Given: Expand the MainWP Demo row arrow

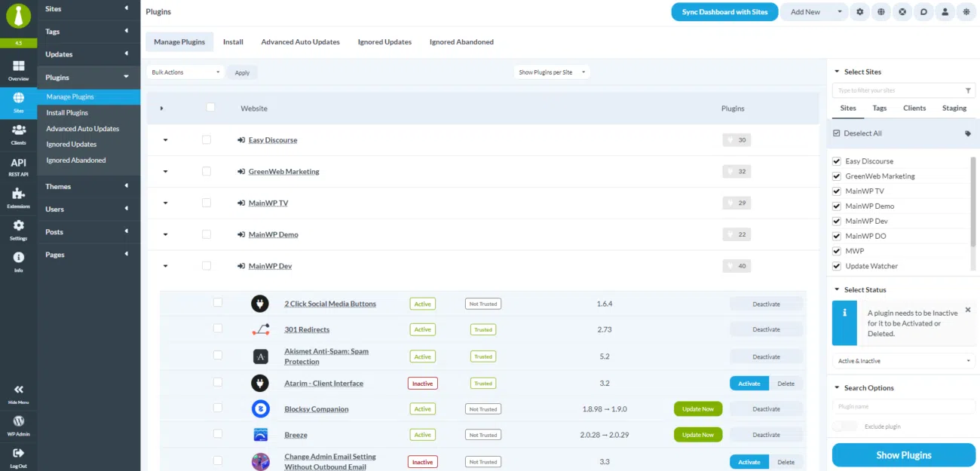Looking at the screenshot, I should click(165, 234).
